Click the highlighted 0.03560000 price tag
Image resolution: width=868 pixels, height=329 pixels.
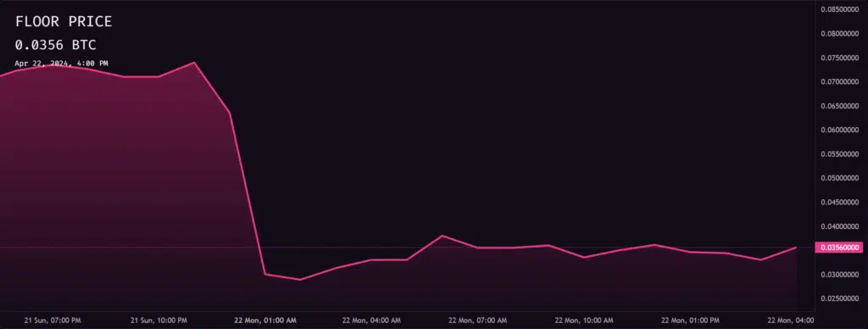838,248
